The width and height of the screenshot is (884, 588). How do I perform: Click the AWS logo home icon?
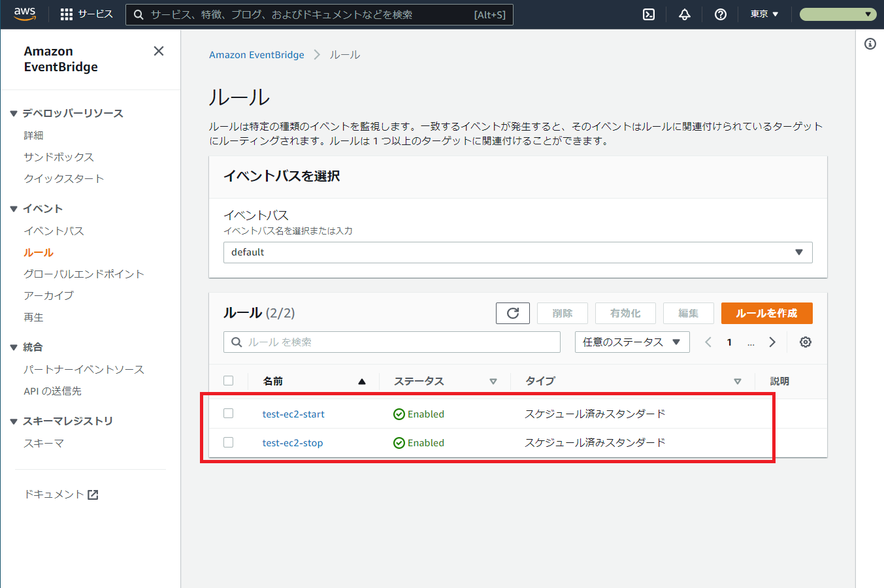click(25, 14)
